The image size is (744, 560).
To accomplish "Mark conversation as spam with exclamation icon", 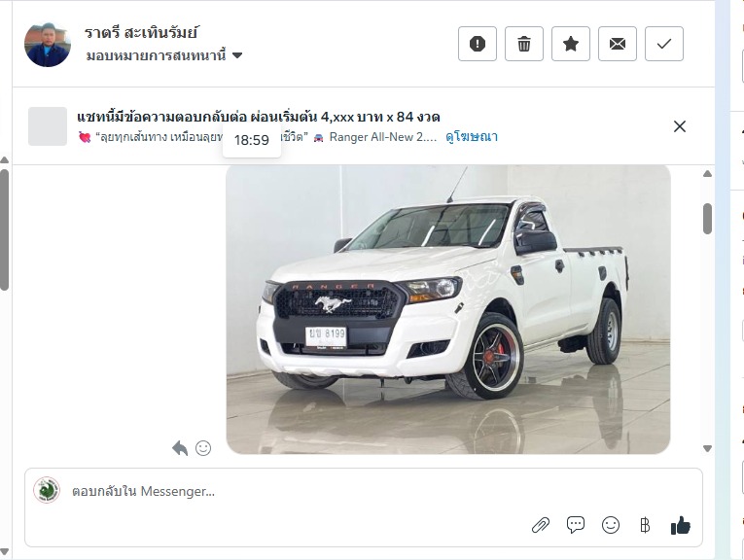I will pyautogui.click(x=478, y=44).
